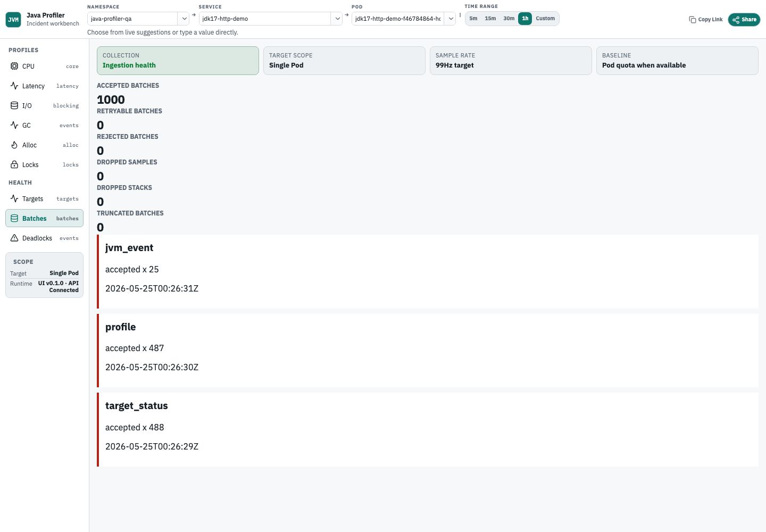Image resolution: width=766 pixels, height=532 pixels.
Task: Click the Share button
Action: (744, 20)
